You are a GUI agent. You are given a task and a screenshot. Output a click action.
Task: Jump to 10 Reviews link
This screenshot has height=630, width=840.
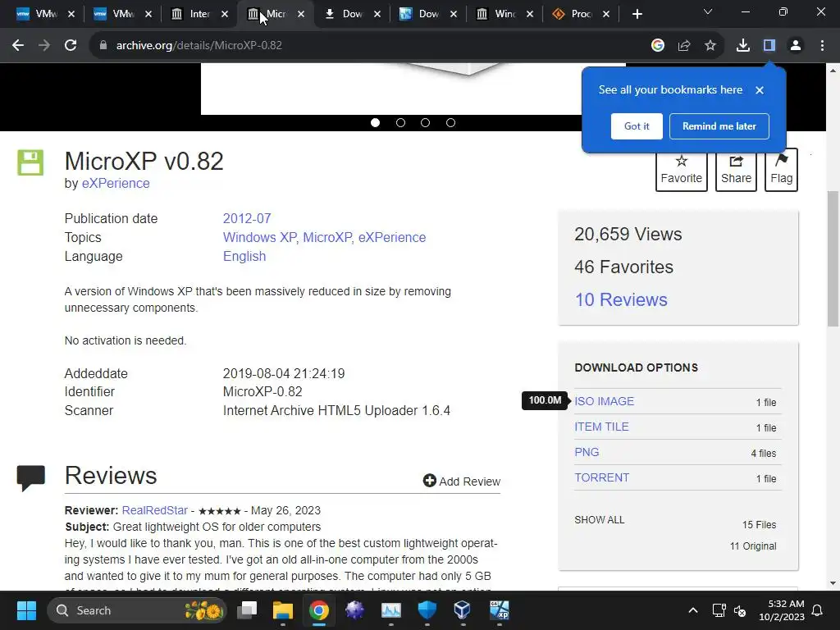(621, 299)
